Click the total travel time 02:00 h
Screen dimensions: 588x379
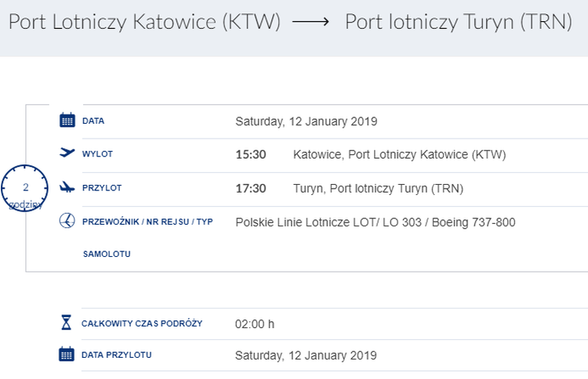255,323
